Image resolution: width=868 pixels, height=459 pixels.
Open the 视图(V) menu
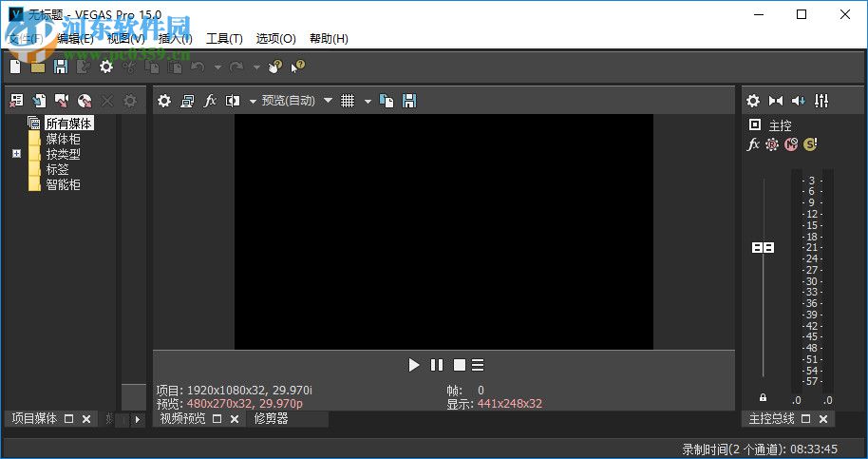125,39
